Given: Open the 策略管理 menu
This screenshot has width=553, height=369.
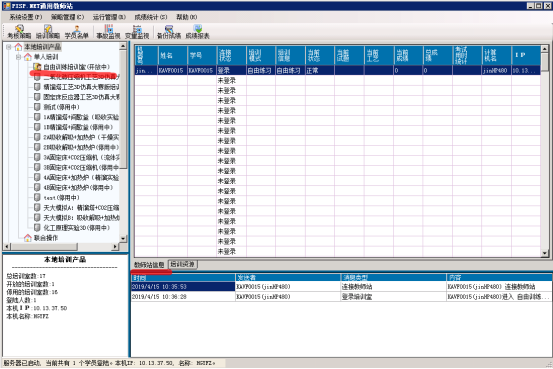Looking at the screenshot, I should (x=67, y=17).
